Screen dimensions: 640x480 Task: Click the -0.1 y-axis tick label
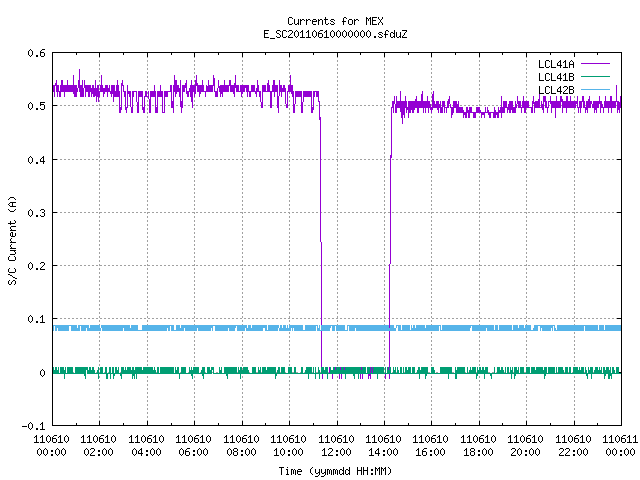[33, 426]
